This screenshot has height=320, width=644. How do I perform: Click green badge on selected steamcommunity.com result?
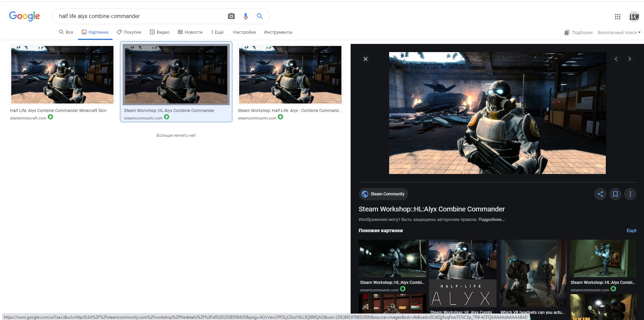pos(167,117)
